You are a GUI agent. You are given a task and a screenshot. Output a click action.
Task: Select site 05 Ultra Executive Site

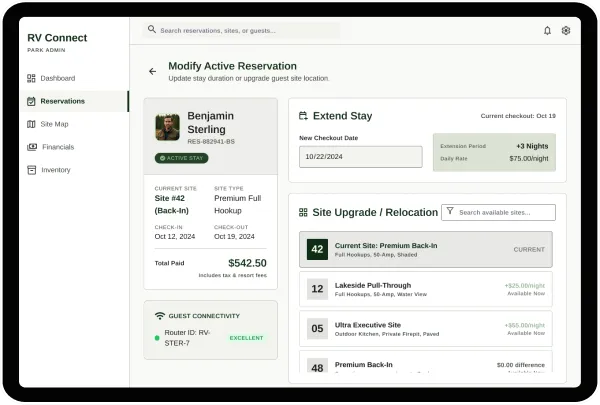[x=426, y=329]
